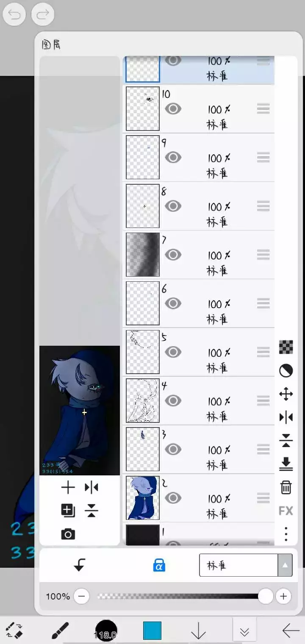Toggle the alpha lock button

[x=159, y=565]
